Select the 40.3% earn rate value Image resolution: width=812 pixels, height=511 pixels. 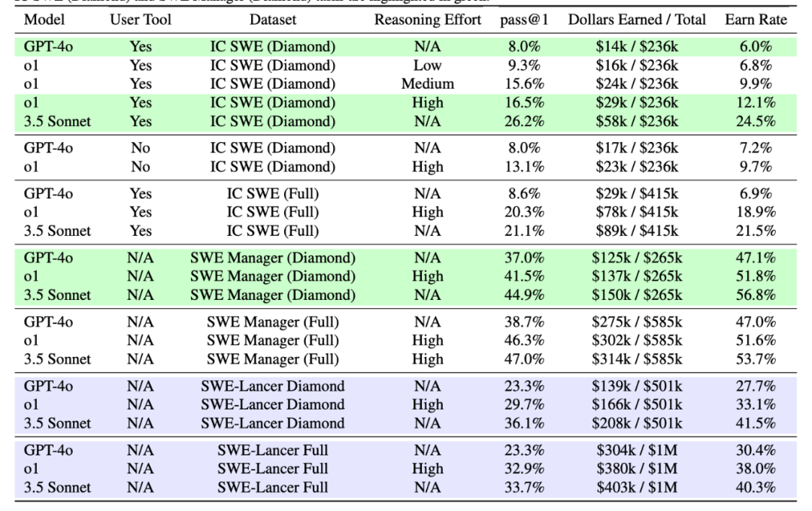tap(755, 487)
